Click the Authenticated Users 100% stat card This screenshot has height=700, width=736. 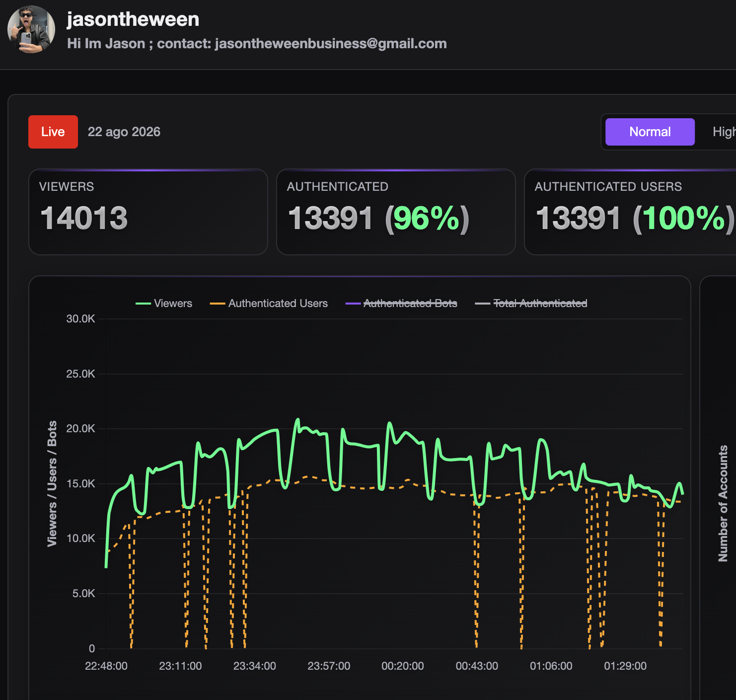pyautogui.click(x=630, y=212)
